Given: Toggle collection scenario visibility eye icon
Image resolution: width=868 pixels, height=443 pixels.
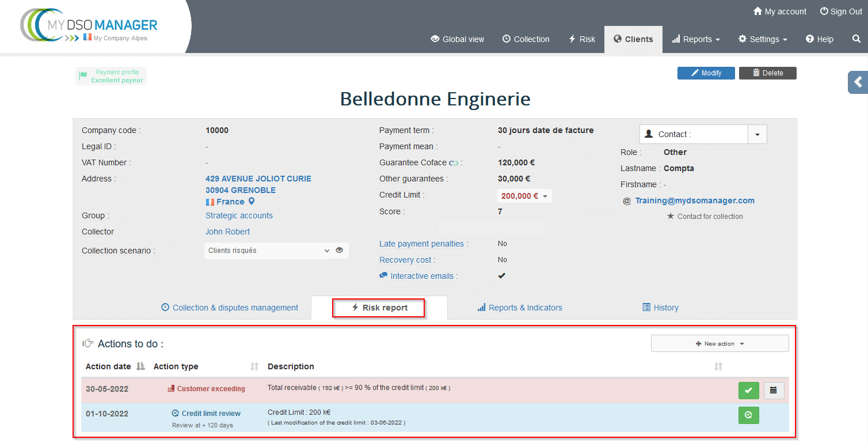Looking at the screenshot, I should tap(340, 251).
